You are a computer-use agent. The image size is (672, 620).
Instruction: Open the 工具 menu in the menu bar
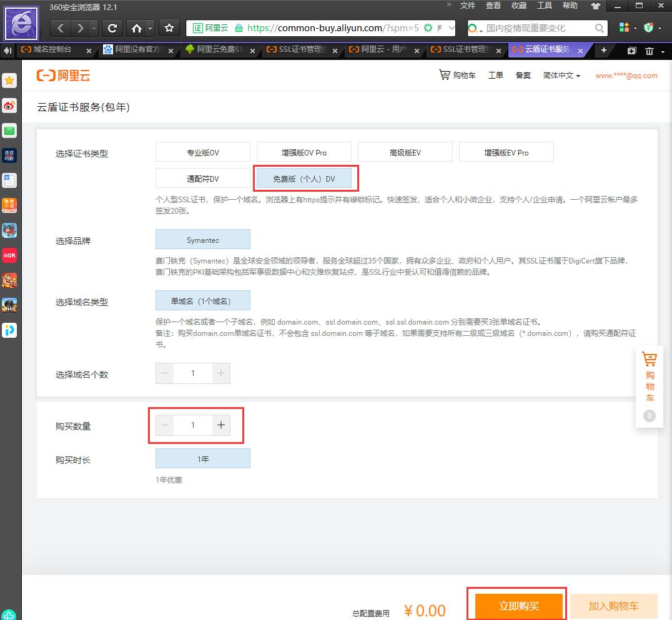coord(545,6)
